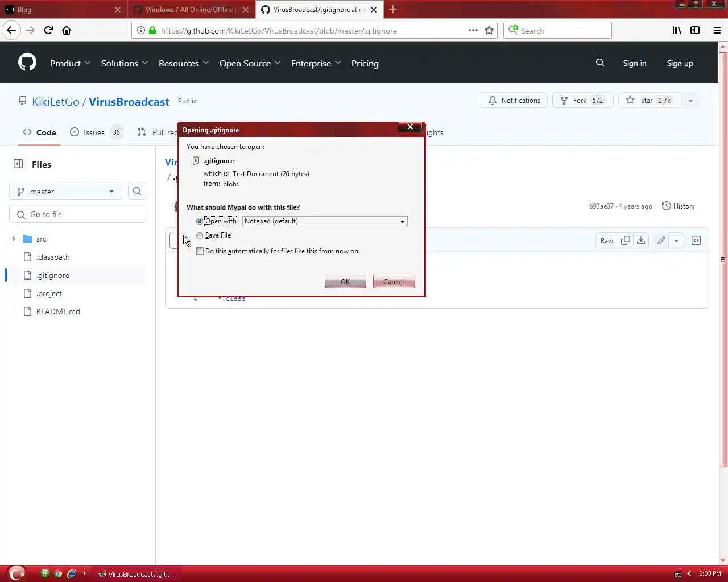Open the Pricing page
728x582 pixels.
tap(365, 63)
